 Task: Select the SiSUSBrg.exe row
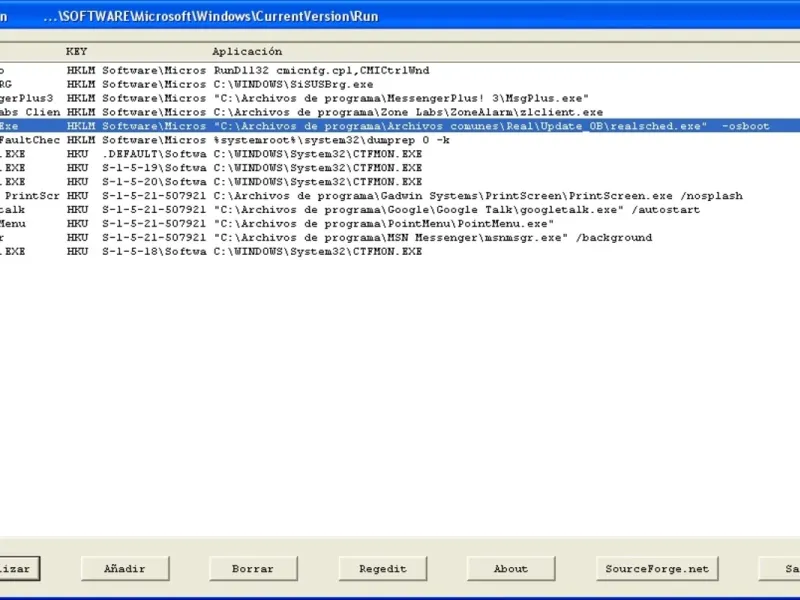pos(400,84)
